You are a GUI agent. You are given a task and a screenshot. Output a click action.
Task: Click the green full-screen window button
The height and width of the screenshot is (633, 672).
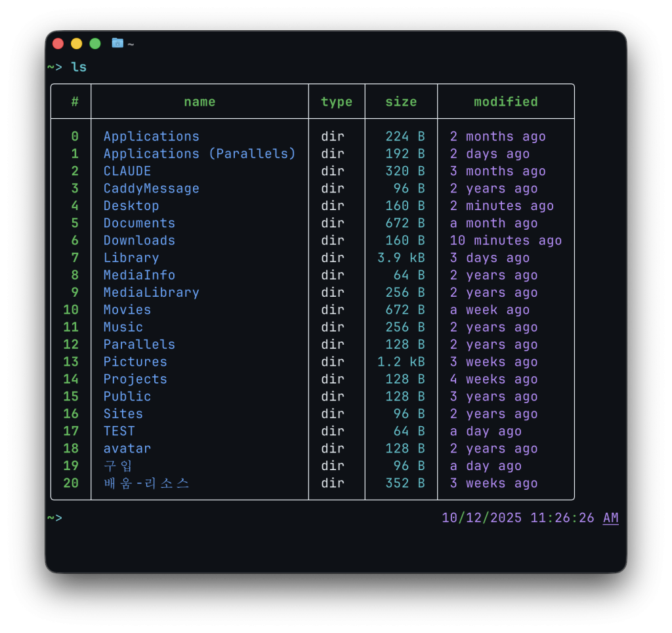pyautogui.click(x=95, y=44)
